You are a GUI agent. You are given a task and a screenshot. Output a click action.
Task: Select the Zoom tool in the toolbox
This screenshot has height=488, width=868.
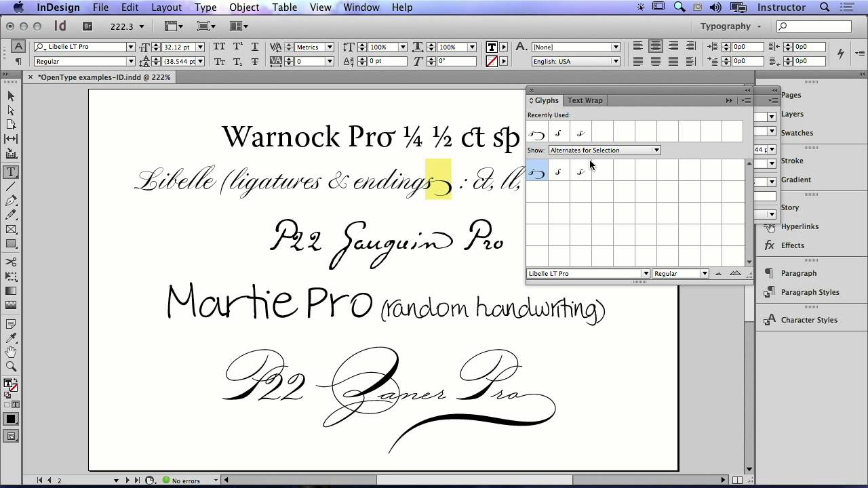pyautogui.click(x=11, y=366)
